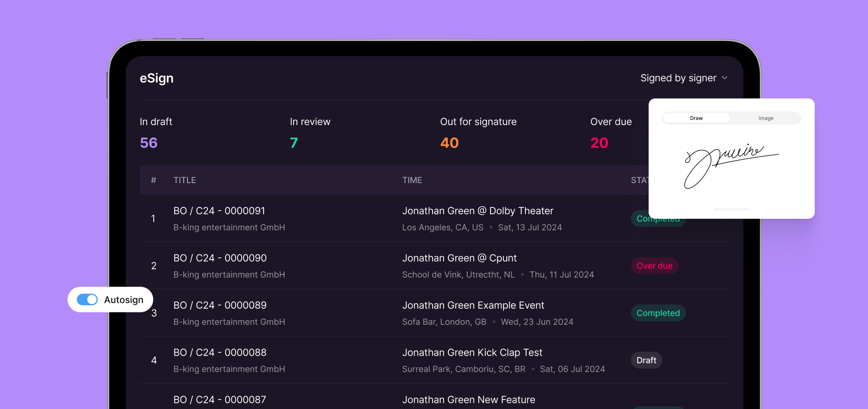Switch to the Draw tab
The width and height of the screenshot is (868, 409).
point(696,118)
